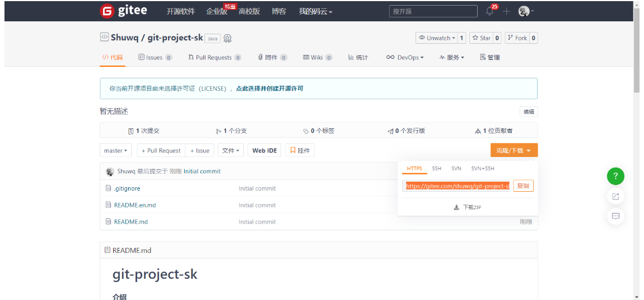This screenshot has width=644, height=300.
Task: Open the notifications bell icon
Action: coord(489,12)
